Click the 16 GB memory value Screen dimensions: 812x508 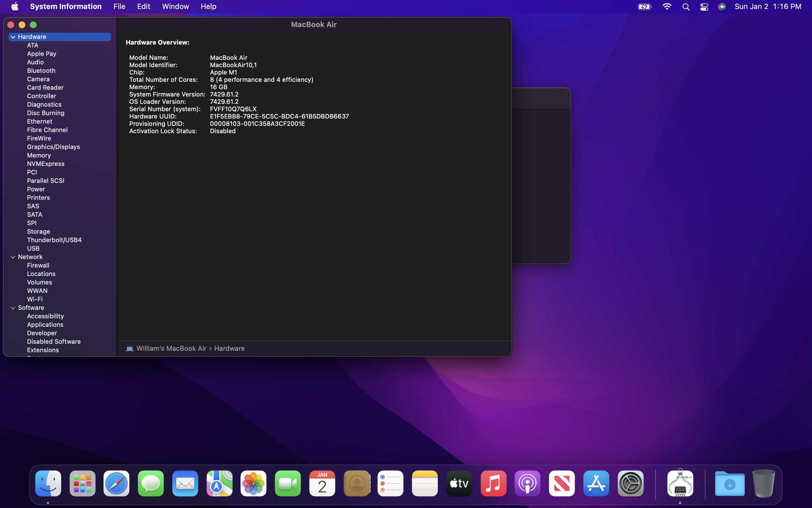point(219,87)
